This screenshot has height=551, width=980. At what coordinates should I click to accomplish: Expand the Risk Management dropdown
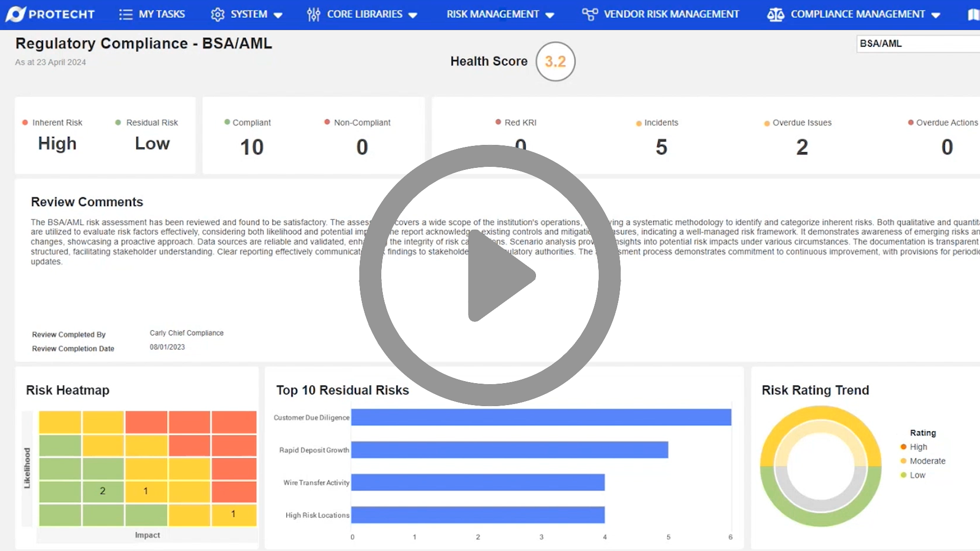[550, 15]
